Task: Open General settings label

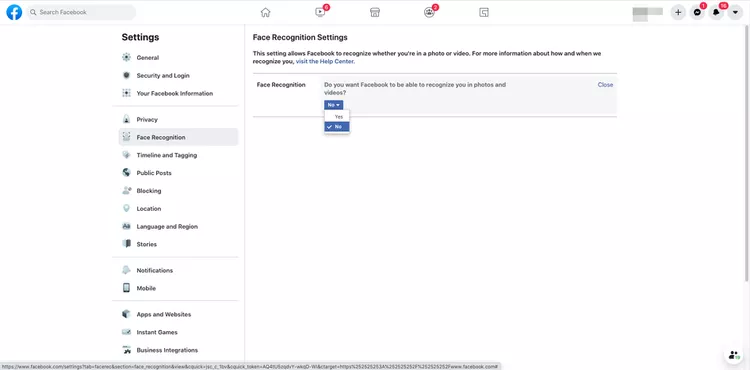Action: tap(148, 58)
